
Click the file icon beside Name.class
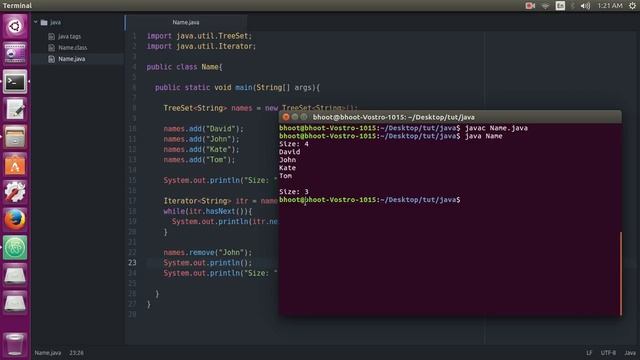click(x=51, y=48)
